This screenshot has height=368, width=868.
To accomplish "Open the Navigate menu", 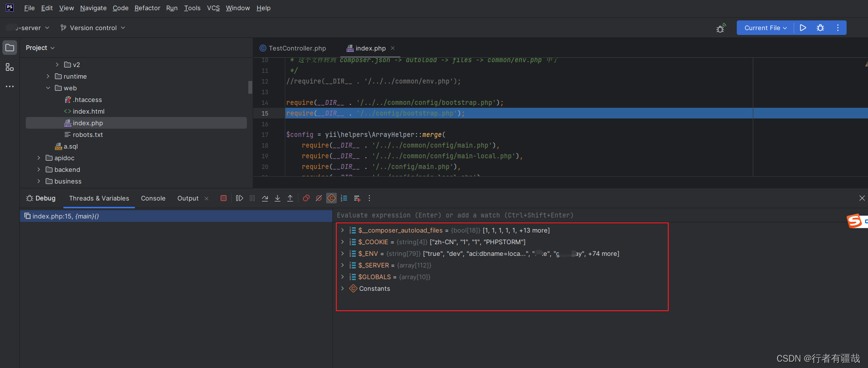I will click(93, 8).
